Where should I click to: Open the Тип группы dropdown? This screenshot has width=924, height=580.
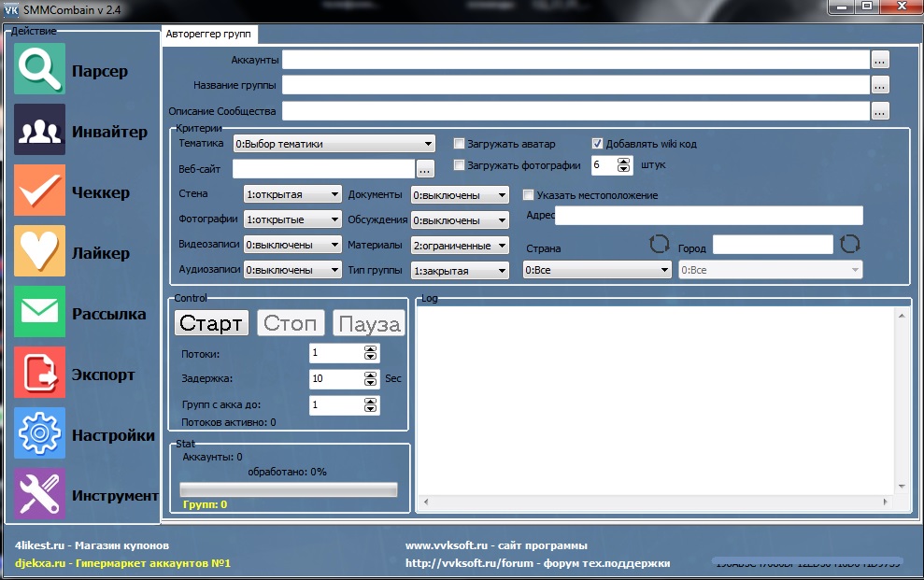(460, 270)
